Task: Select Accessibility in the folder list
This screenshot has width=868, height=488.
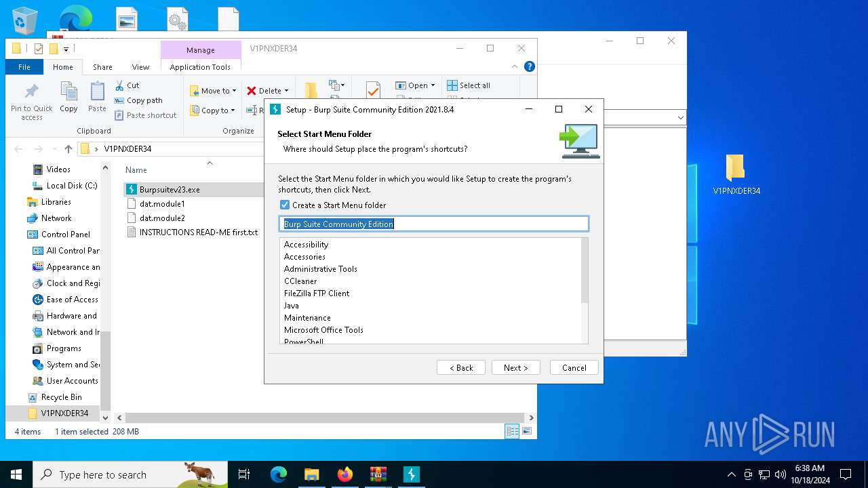Action: tap(306, 244)
